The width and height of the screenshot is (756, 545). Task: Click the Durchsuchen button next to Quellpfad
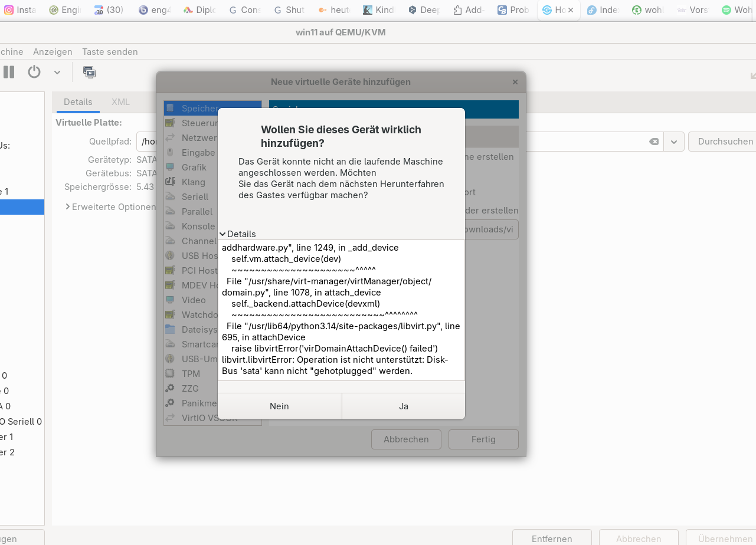pos(725,142)
